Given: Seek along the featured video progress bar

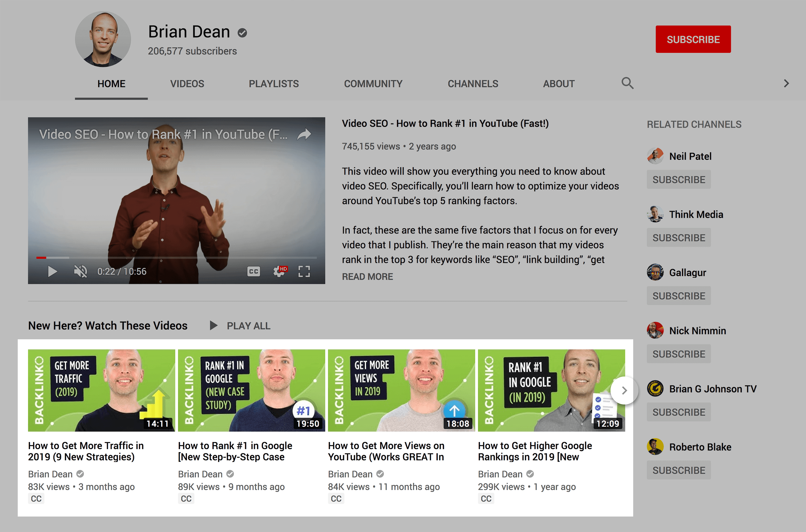Looking at the screenshot, I should [176, 258].
